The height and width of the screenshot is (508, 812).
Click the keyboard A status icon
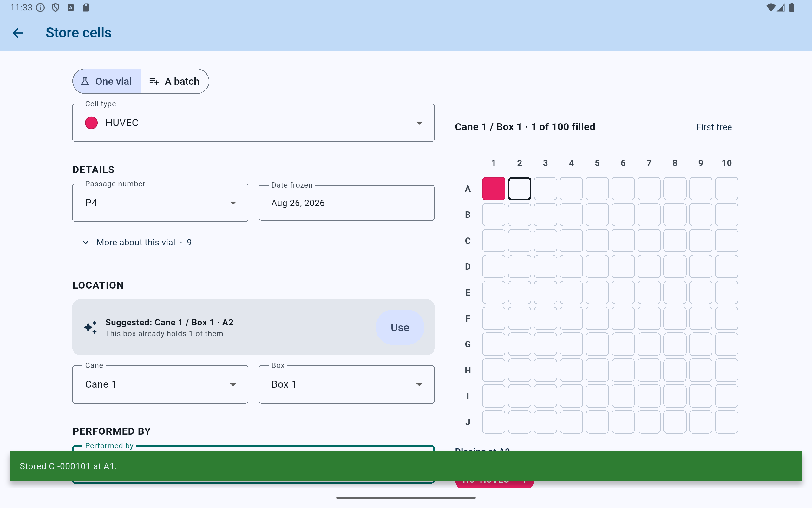tap(70, 7)
